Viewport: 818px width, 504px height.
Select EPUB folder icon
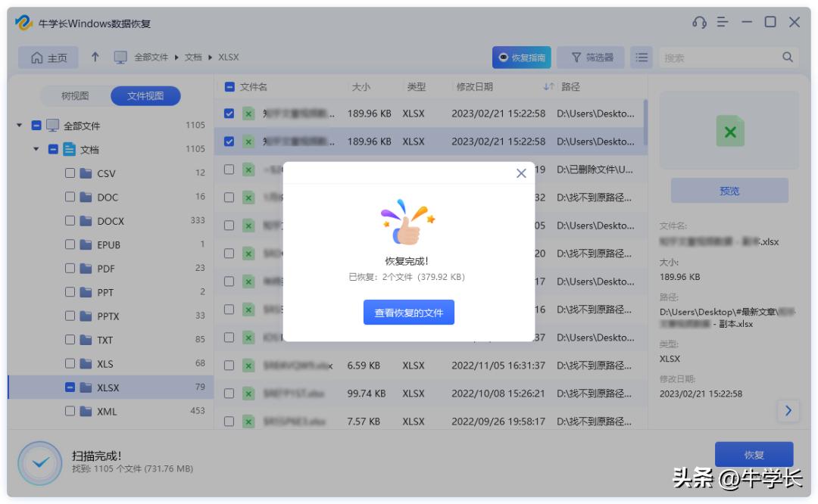tap(86, 244)
